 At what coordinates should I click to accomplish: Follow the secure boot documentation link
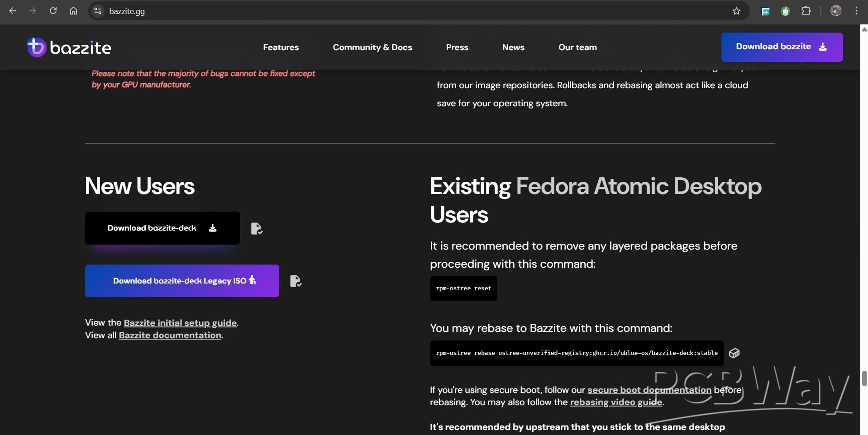click(x=649, y=390)
